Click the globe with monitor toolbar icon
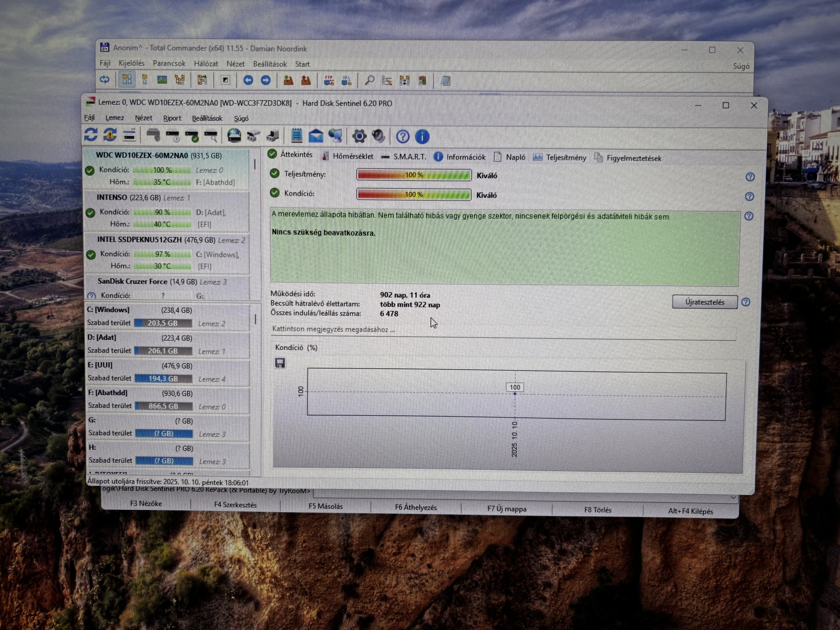 [336, 136]
